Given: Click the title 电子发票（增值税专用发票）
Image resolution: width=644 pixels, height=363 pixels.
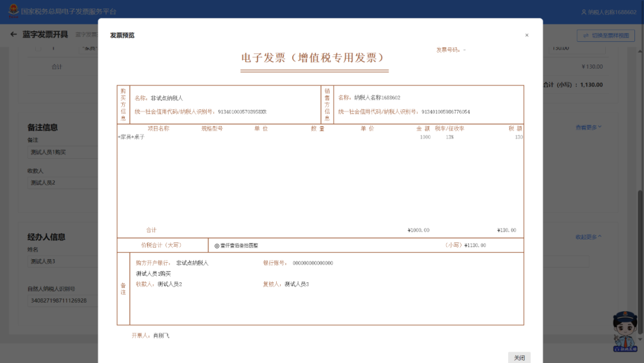Looking at the screenshot, I should 314,57.
